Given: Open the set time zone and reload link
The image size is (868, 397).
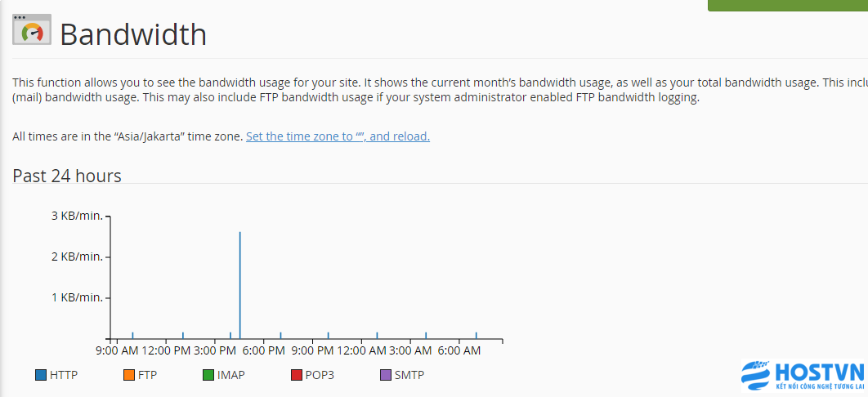Looking at the screenshot, I should pos(338,136).
